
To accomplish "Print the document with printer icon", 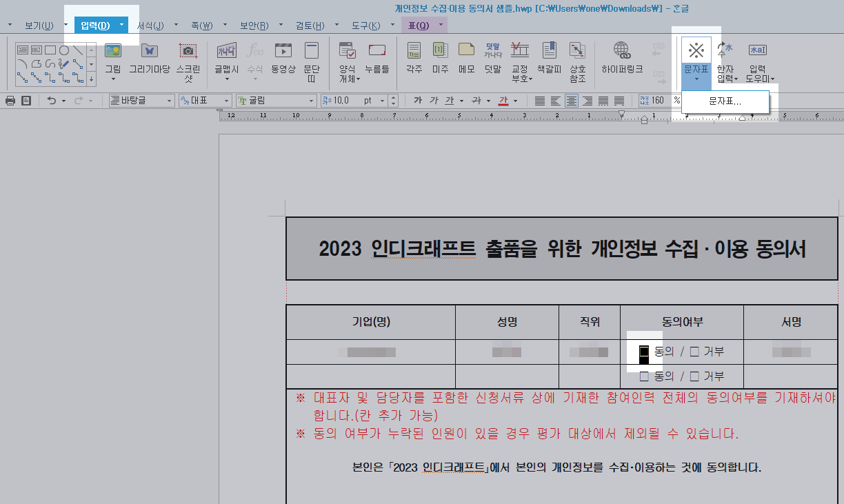I will tap(10, 101).
